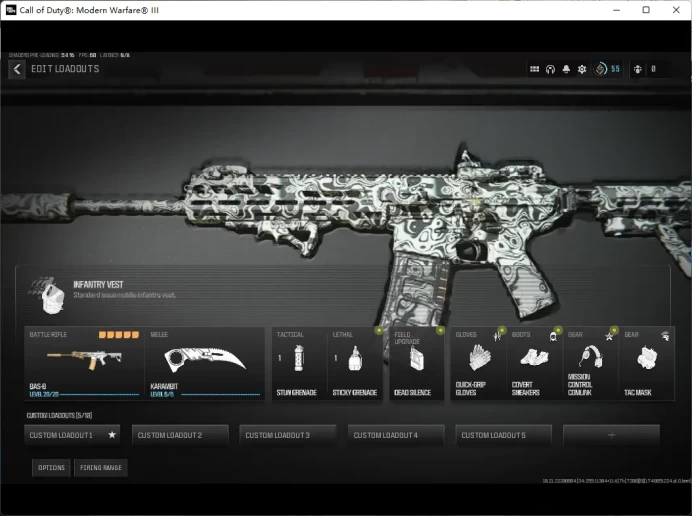Open the social party icon

(x=638, y=69)
